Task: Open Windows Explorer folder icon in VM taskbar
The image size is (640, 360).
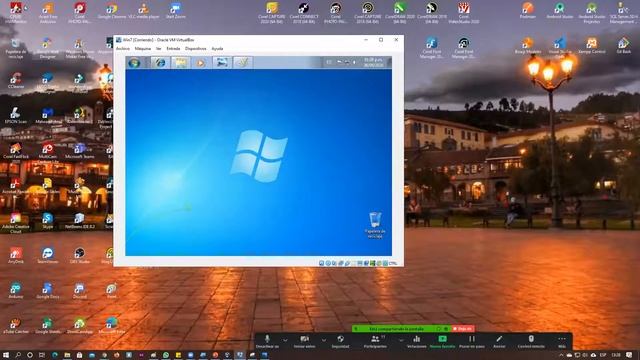Action: click(180, 62)
